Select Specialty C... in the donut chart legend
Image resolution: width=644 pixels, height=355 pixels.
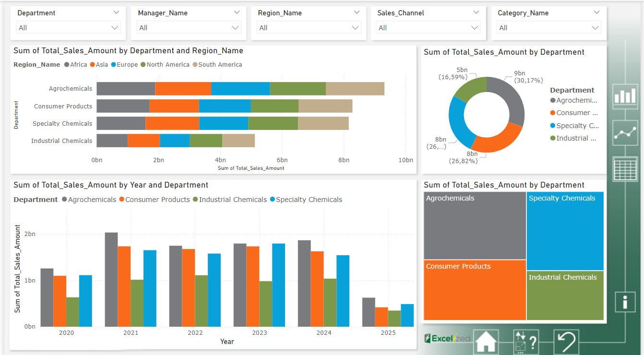point(574,126)
